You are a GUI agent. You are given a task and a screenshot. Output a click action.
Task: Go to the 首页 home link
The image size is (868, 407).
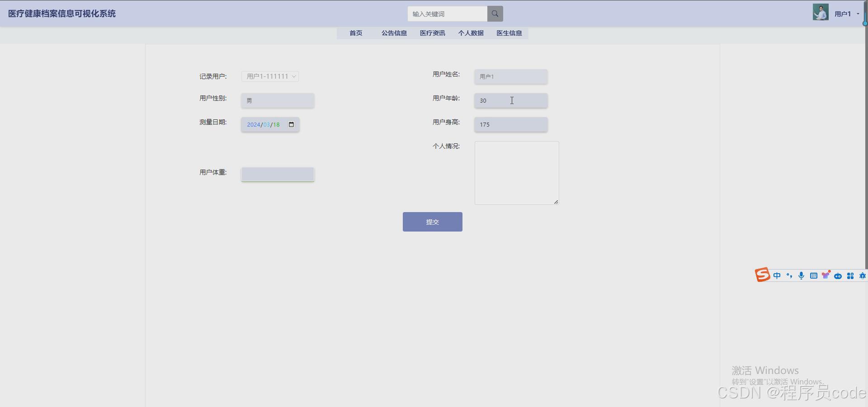coord(355,33)
